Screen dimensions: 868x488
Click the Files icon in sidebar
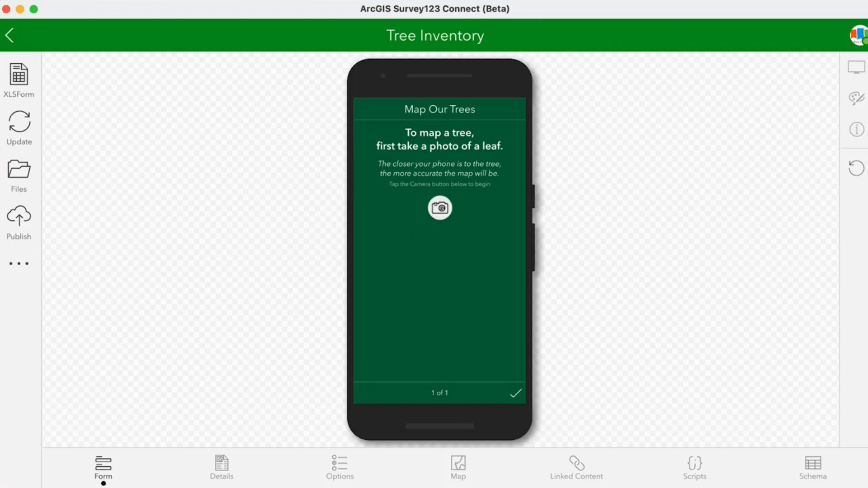tap(19, 176)
